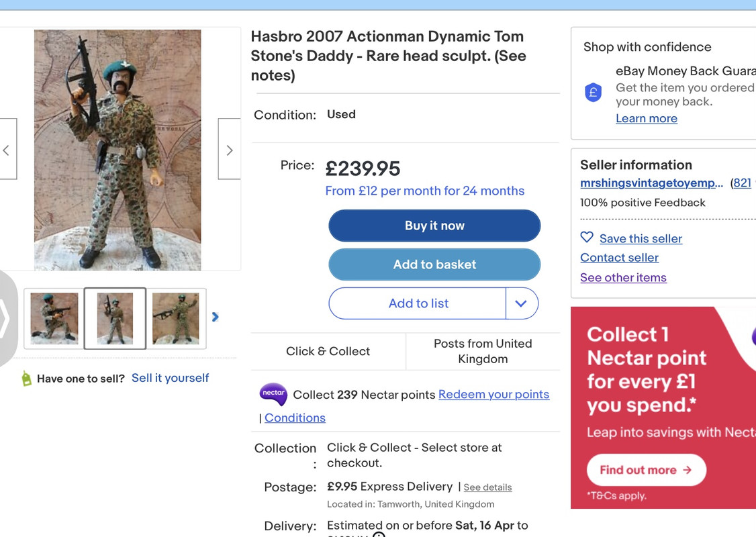
Task: Open postage See details link
Action: tap(487, 487)
